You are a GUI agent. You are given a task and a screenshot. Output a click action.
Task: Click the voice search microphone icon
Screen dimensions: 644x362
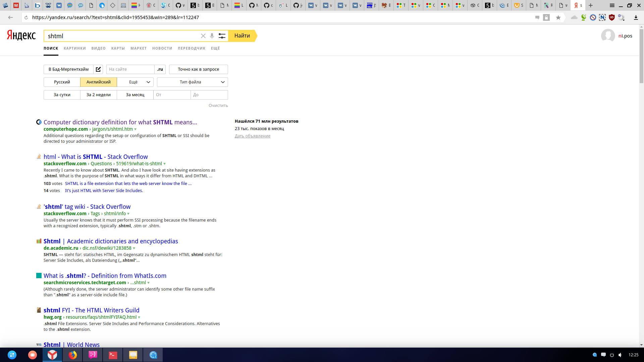tap(212, 36)
